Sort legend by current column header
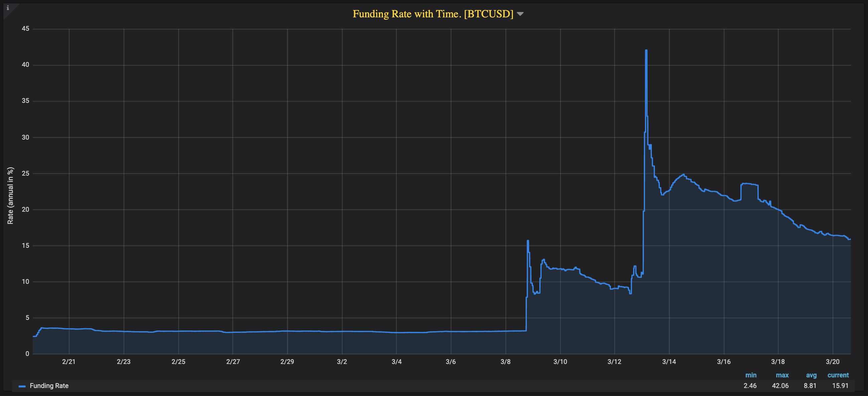 (x=838, y=375)
